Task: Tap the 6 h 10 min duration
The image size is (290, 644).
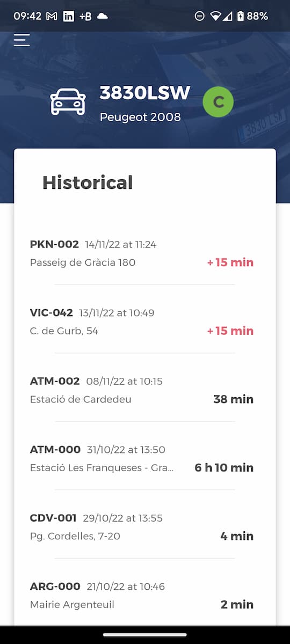Action: point(224,467)
